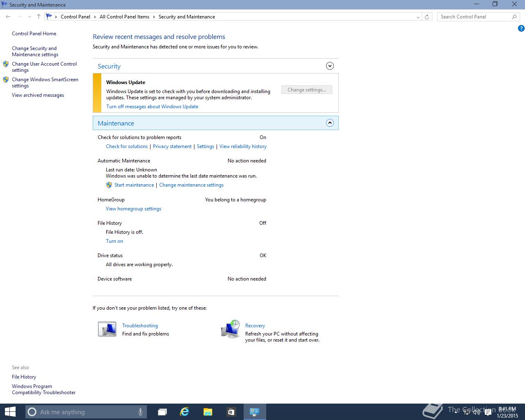Image resolution: width=525 pixels, height=420 pixels.
Task: Open View reliability history
Action: [x=243, y=146]
